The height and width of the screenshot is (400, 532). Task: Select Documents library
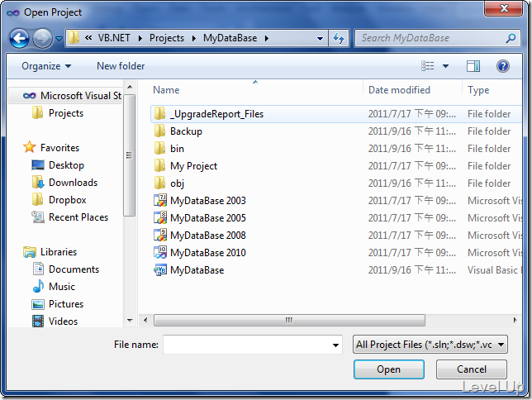click(x=66, y=269)
